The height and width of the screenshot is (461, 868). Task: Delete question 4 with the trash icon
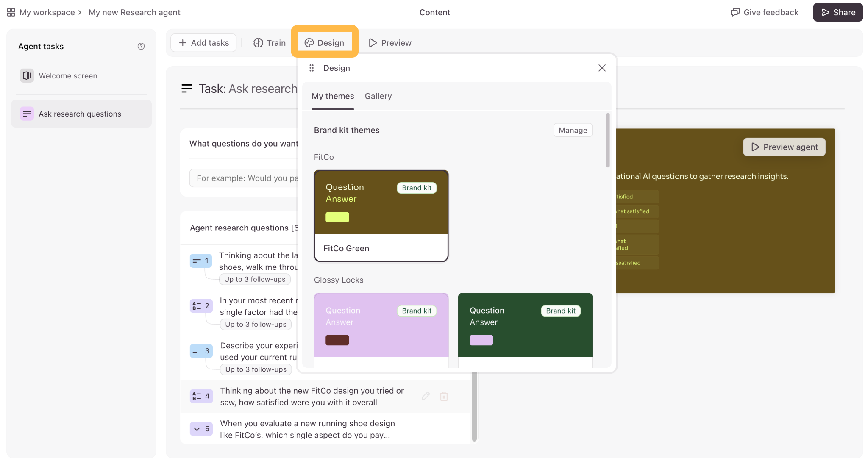pyautogui.click(x=444, y=396)
